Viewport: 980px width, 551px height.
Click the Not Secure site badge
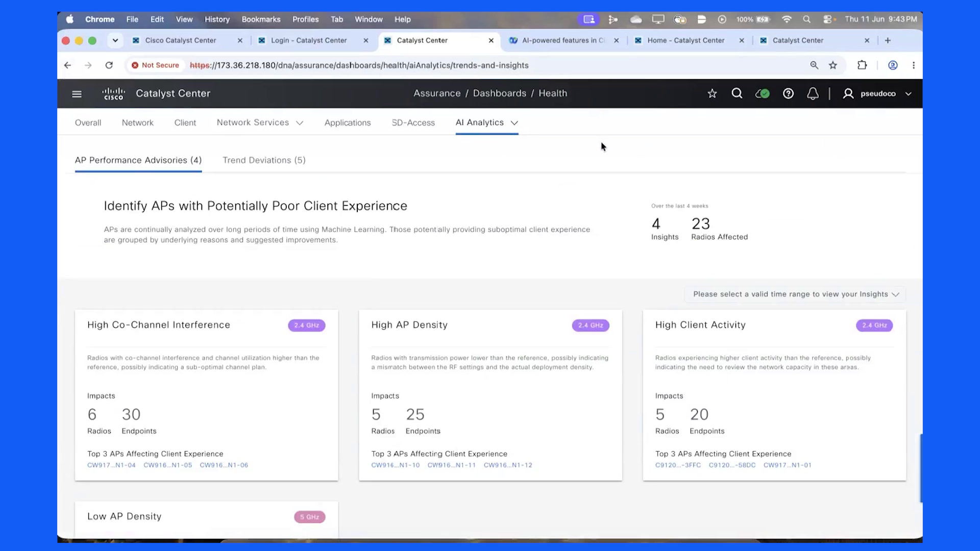click(155, 65)
